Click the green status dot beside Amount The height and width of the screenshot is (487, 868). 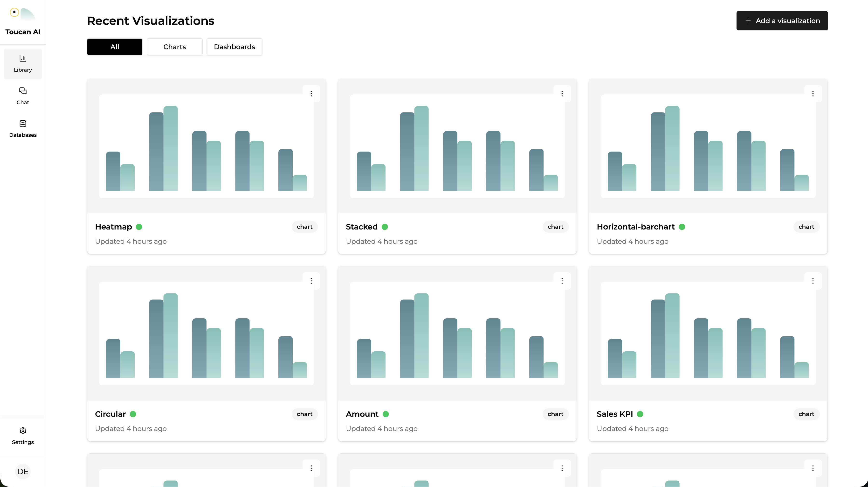point(386,414)
